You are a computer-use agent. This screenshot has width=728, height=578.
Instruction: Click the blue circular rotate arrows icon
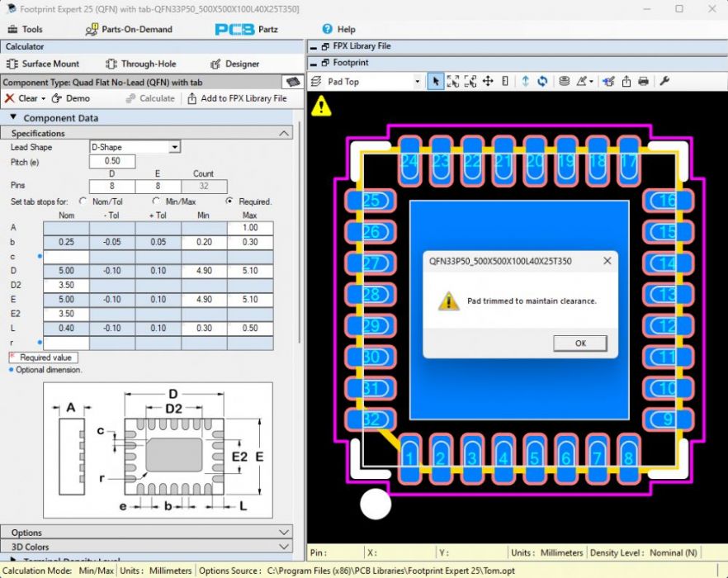point(541,82)
